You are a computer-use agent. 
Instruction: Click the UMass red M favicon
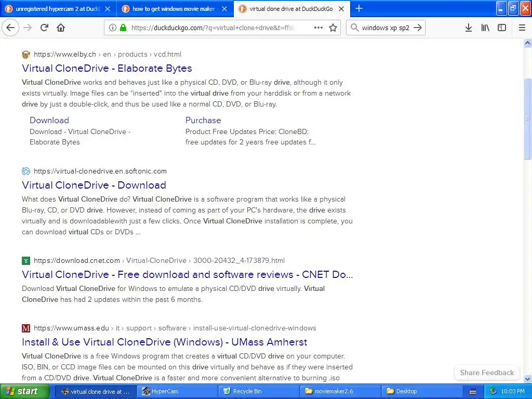[x=26, y=328]
